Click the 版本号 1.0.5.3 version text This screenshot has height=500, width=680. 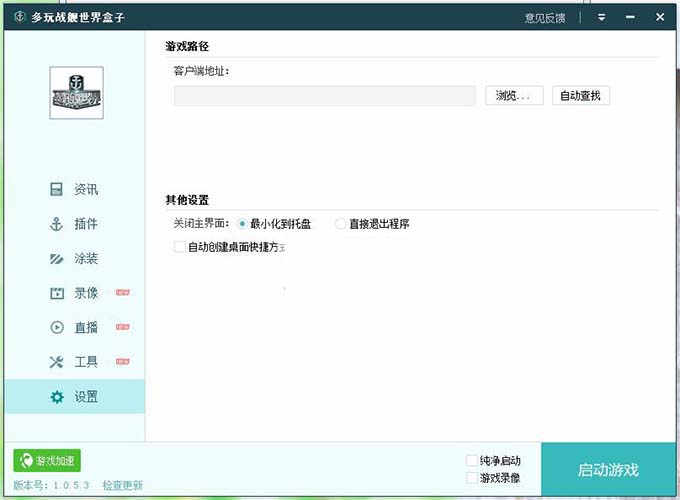click(51, 485)
